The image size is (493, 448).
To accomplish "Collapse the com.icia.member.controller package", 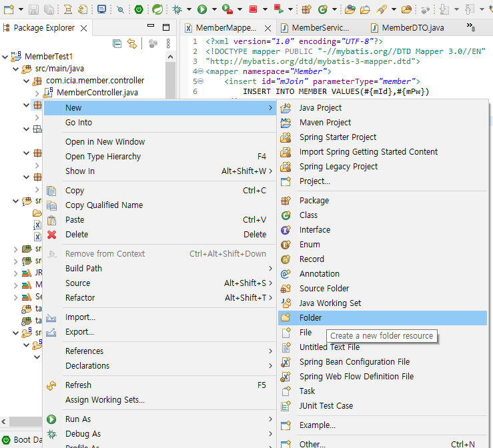I will (x=27, y=81).
